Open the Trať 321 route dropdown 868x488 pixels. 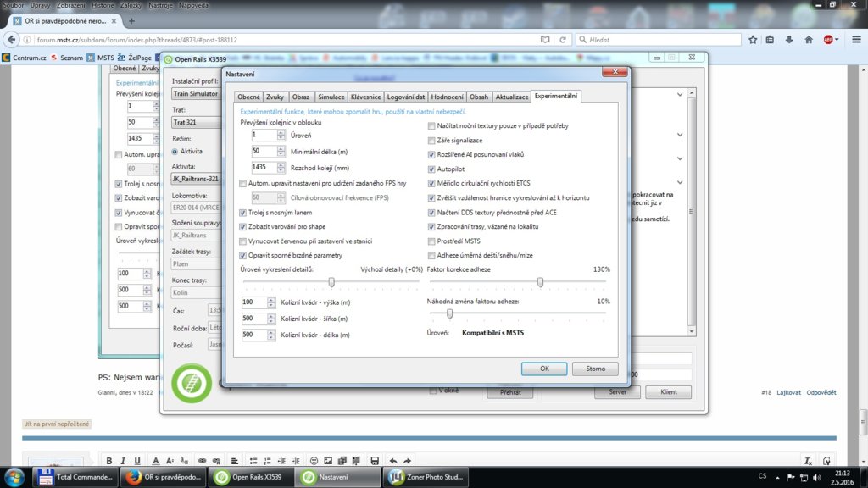point(196,122)
